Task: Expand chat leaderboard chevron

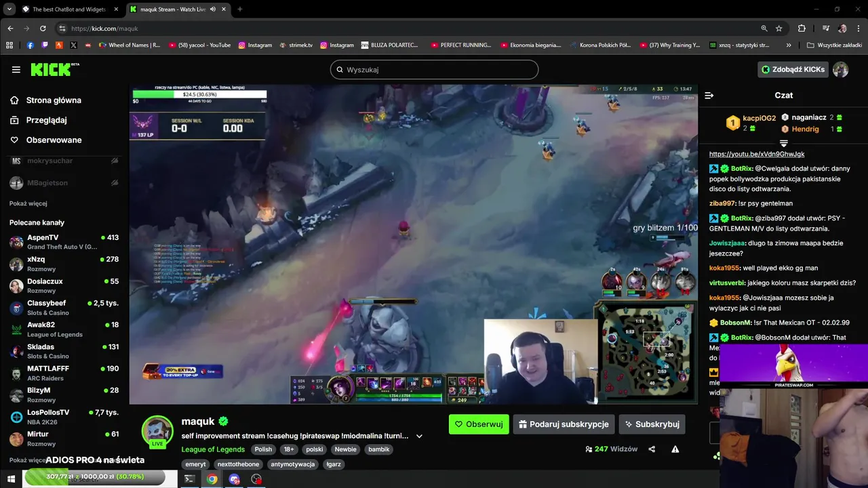Action: pos(783,144)
